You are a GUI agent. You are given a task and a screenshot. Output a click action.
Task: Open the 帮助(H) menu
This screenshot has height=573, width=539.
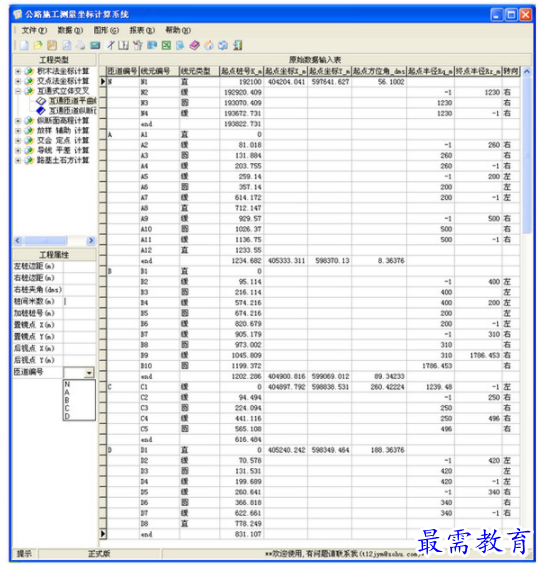[178, 30]
